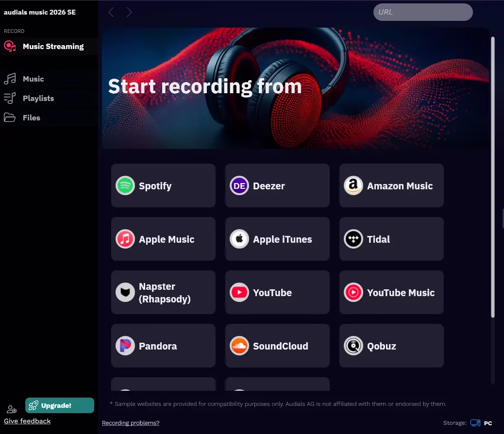Choose the Tidal logo icon
The image size is (504, 434).
(x=353, y=239)
